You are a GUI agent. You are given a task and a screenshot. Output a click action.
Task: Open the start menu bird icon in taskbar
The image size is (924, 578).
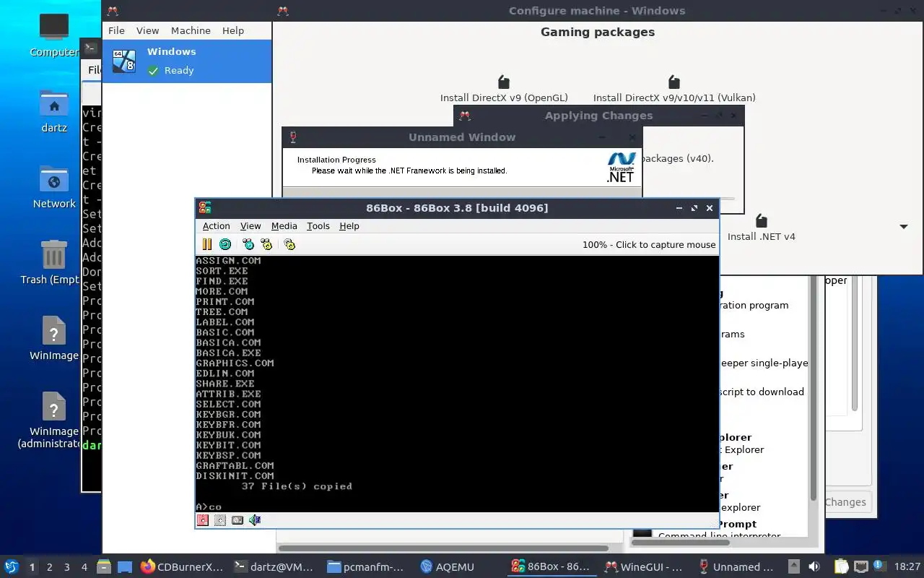(11, 566)
